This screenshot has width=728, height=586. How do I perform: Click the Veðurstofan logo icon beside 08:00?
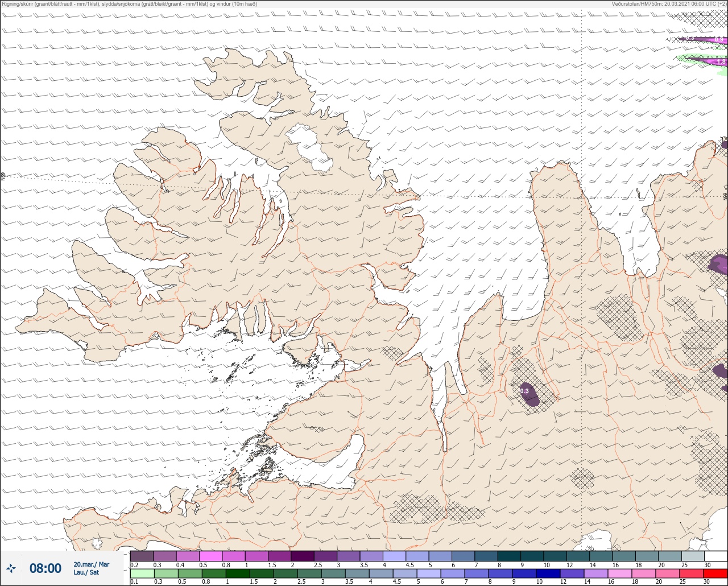click(11, 568)
